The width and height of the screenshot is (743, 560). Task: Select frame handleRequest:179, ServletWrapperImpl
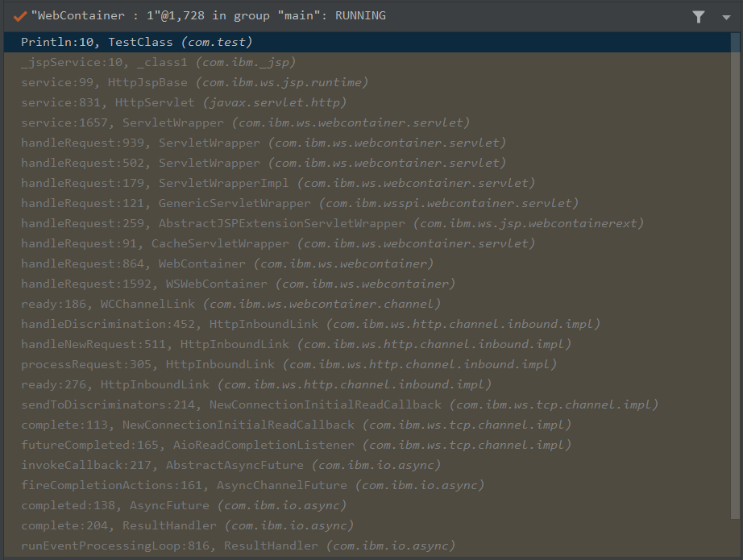tap(367, 184)
